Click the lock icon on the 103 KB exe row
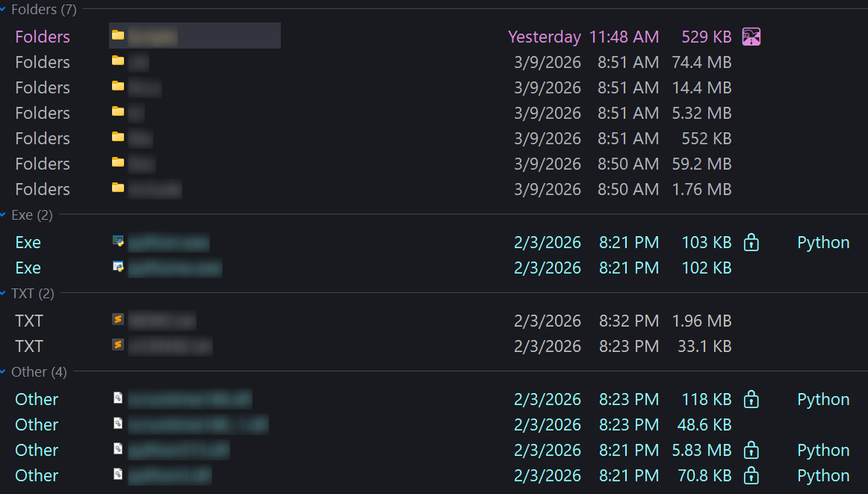This screenshot has height=494, width=868. [751, 242]
